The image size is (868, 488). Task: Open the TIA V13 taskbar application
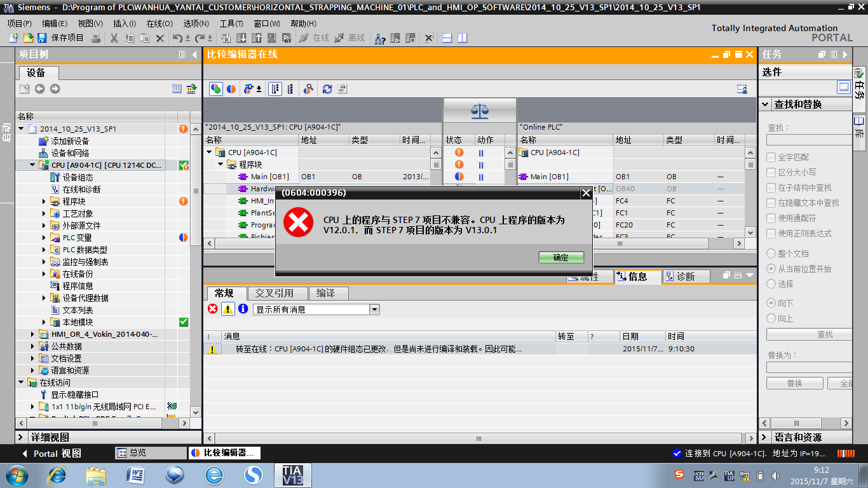click(293, 475)
